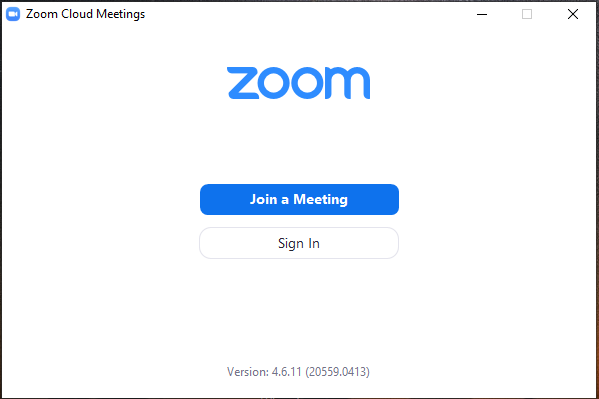Join a Meeting with the blue button
The image size is (599, 399).
coord(299,200)
